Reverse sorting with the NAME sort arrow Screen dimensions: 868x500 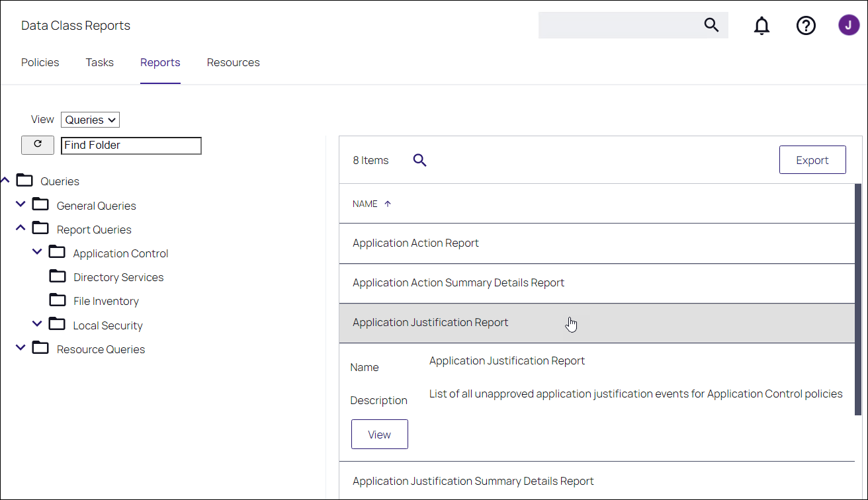click(387, 203)
